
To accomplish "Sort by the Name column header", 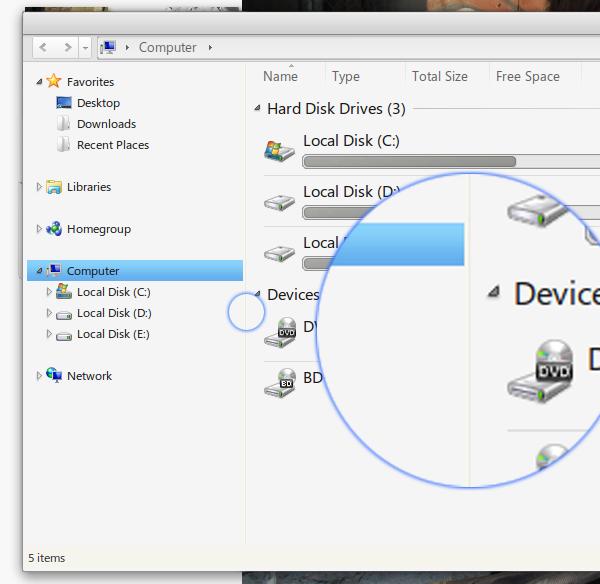I will [280, 76].
